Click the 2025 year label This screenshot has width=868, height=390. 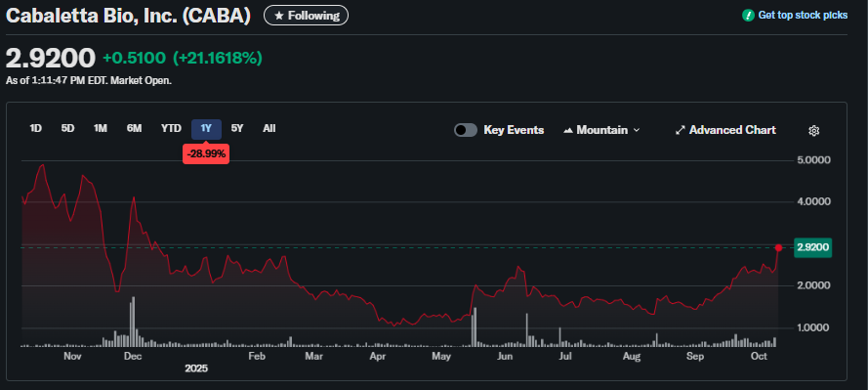pos(196,368)
